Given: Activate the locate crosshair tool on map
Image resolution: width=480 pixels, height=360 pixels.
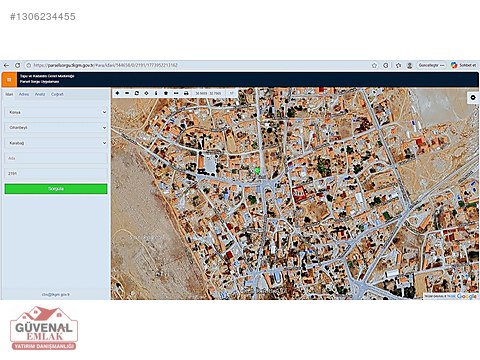Looking at the screenshot, I should [146, 93].
